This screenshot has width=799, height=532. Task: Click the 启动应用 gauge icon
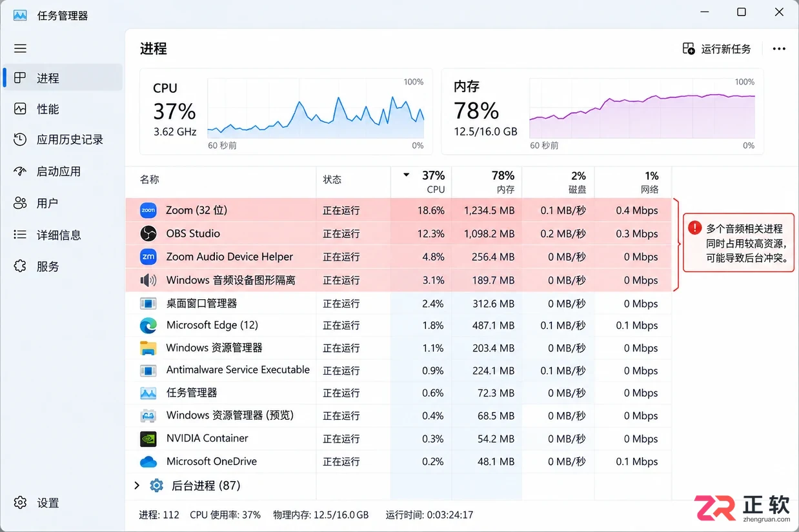[20, 171]
